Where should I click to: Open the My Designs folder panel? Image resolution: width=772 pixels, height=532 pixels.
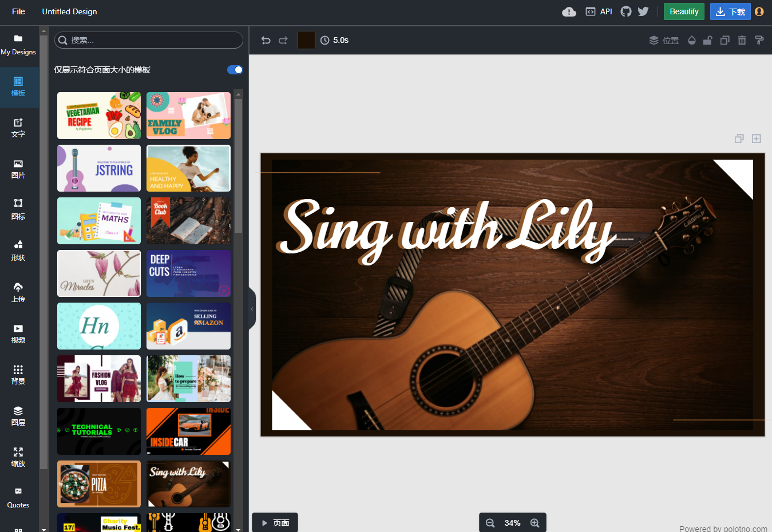(18, 46)
